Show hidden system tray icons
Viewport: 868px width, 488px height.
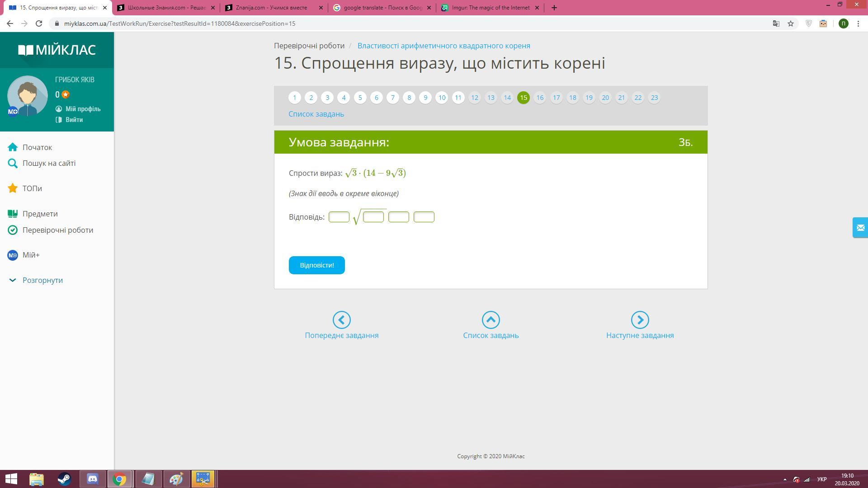[785, 479]
